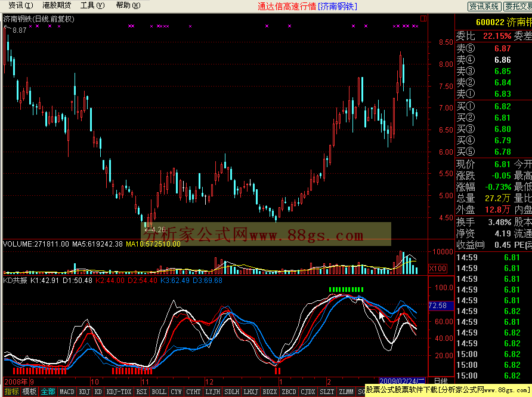The height and width of the screenshot is (397, 532).
Task: Click the 2008年 9 timeline label
Action: click(19, 381)
